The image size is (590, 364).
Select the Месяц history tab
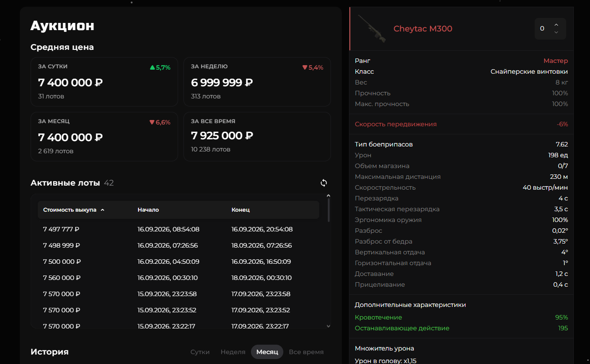tap(267, 352)
